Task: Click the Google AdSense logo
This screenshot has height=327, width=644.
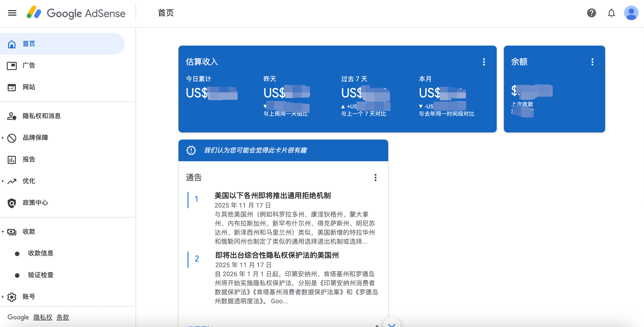Action: point(76,13)
